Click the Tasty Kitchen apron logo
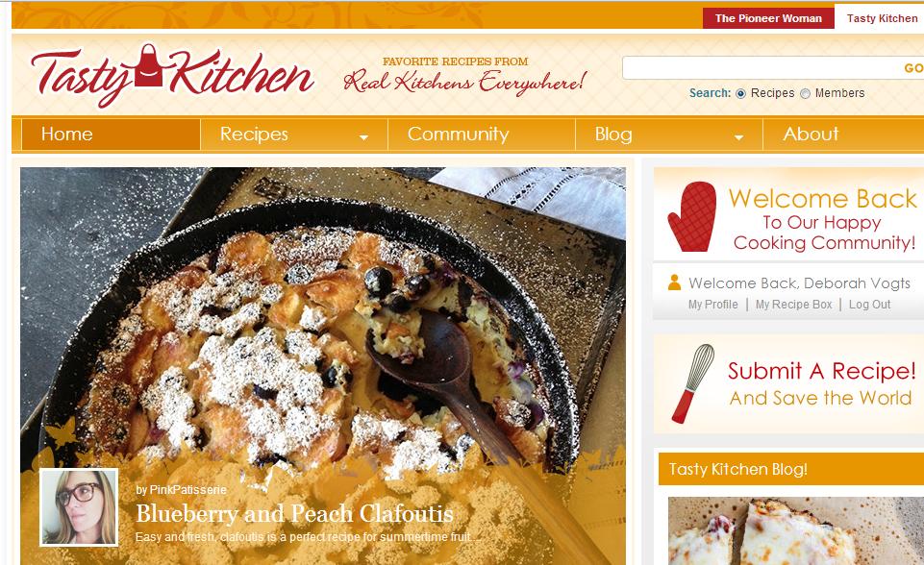924x565 pixels. [172, 75]
